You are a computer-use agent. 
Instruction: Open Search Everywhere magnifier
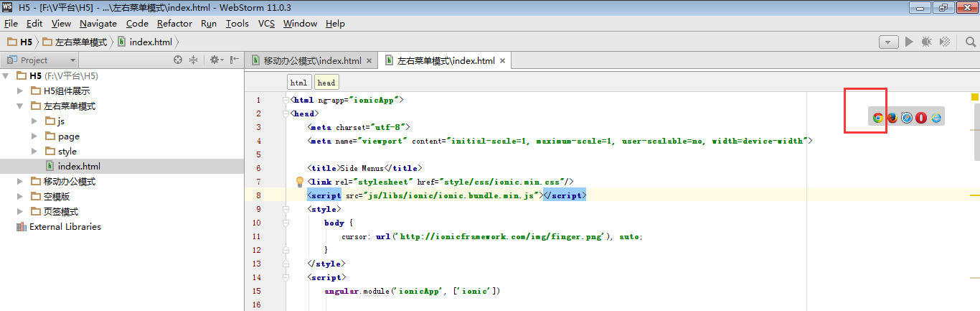pos(971,42)
